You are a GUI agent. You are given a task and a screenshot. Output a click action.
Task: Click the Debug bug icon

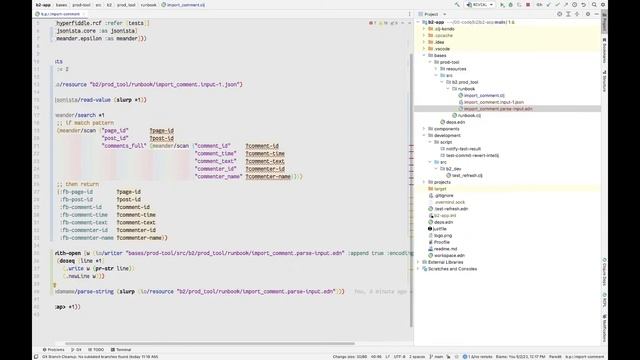click(510, 5)
